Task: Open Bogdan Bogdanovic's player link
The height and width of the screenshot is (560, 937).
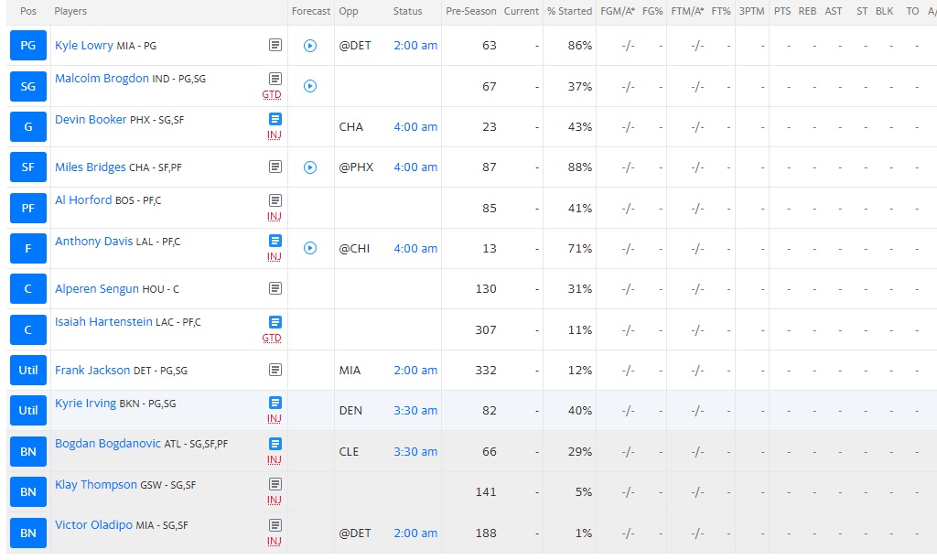Action: (x=108, y=444)
